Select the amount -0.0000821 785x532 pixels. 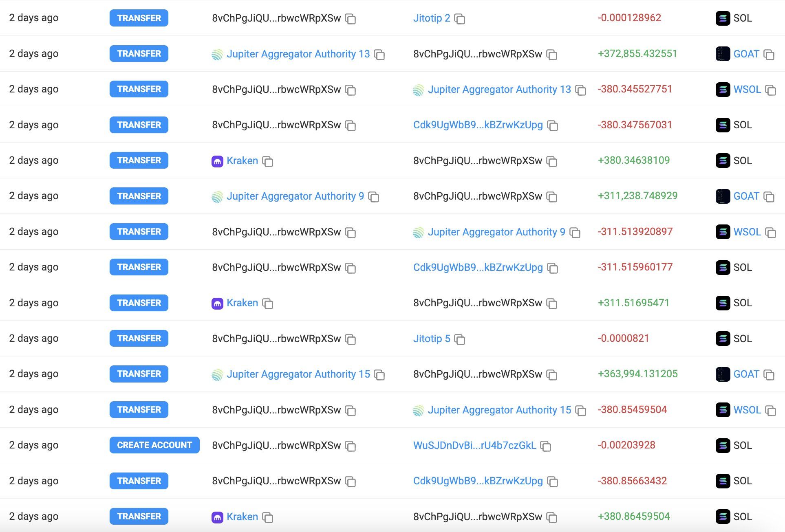623,338
